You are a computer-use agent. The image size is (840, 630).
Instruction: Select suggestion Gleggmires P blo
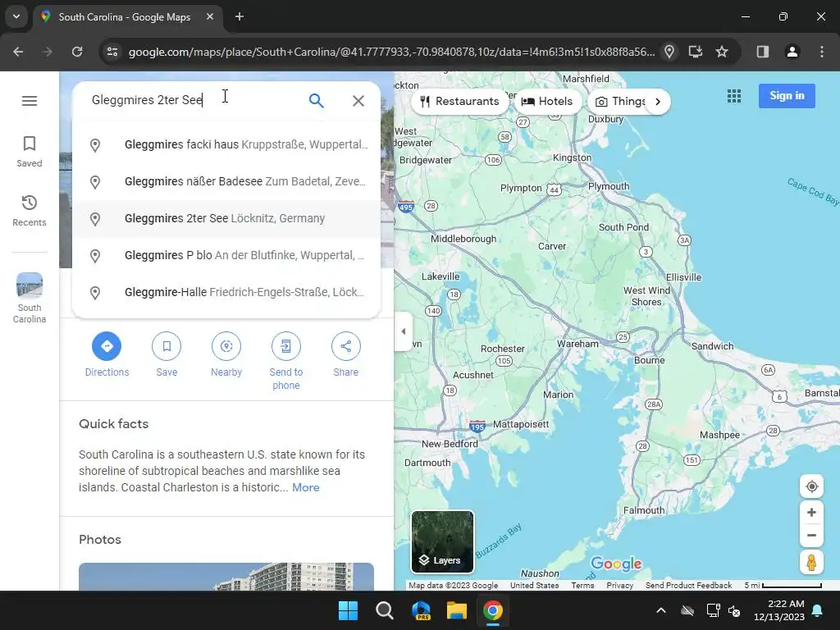click(226, 256)
